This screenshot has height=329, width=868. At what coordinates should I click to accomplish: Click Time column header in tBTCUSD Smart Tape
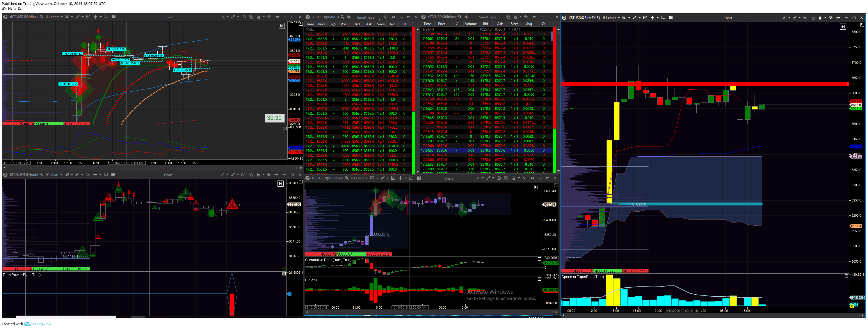427,24
